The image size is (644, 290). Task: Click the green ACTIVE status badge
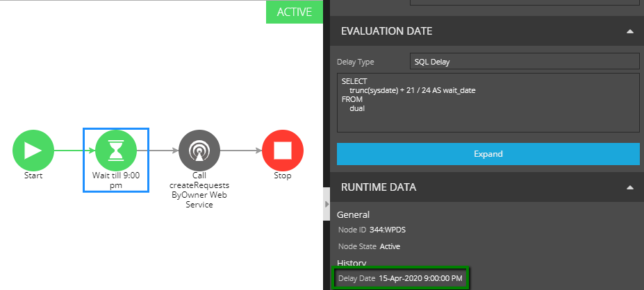(x=295, y=12)
